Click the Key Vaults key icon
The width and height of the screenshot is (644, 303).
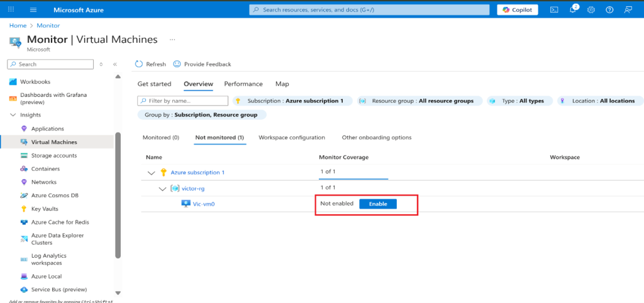23,209
